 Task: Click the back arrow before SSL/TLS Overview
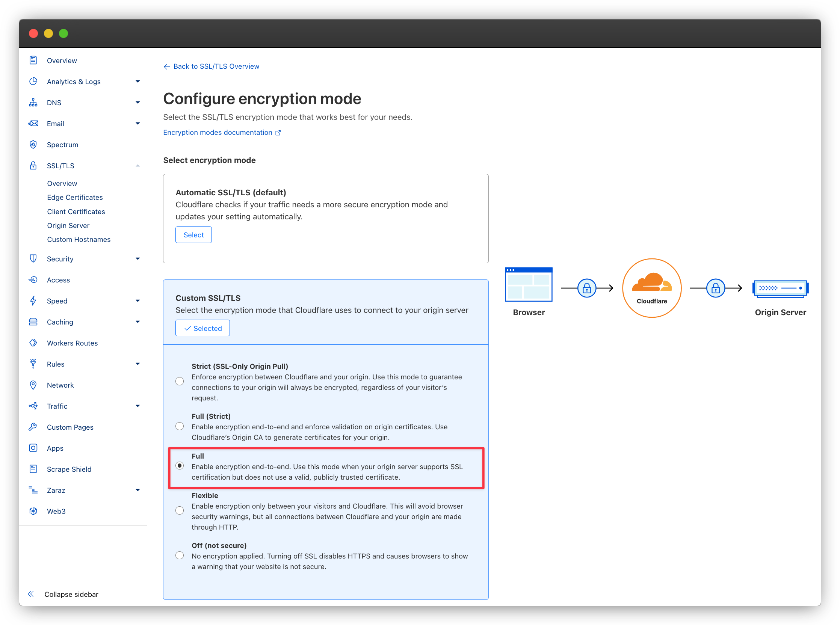(x=167, y=66)
